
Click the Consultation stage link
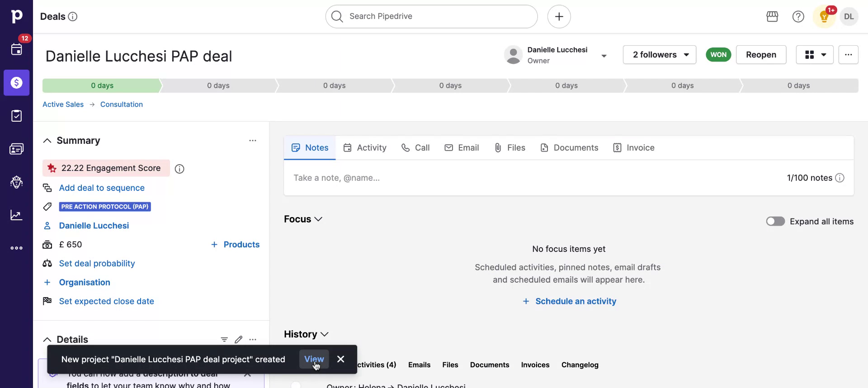pyautogui.click(x=122, y=104)
